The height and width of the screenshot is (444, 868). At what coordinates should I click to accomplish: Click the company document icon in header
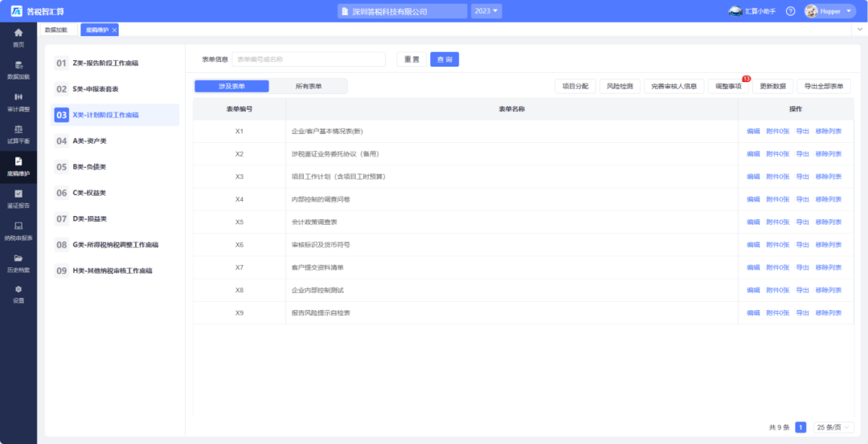tap(344, 11)
